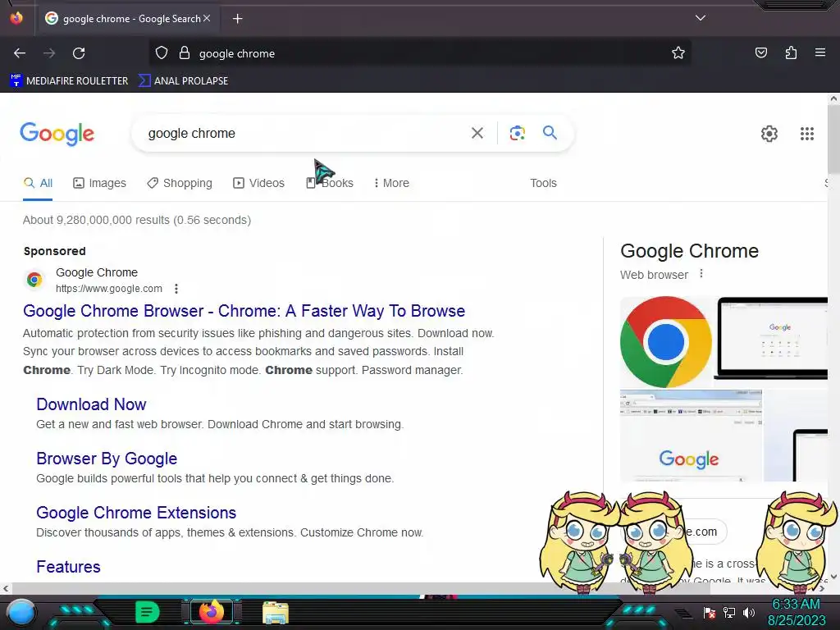
Task: Switch to the Videos tab
Action: (258, 183)
